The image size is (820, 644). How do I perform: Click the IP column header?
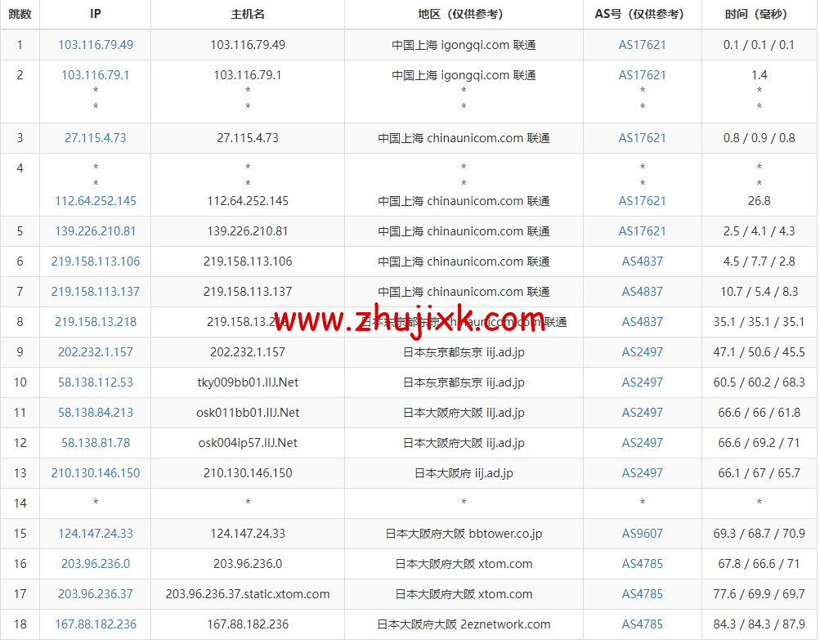click(95, 14)
